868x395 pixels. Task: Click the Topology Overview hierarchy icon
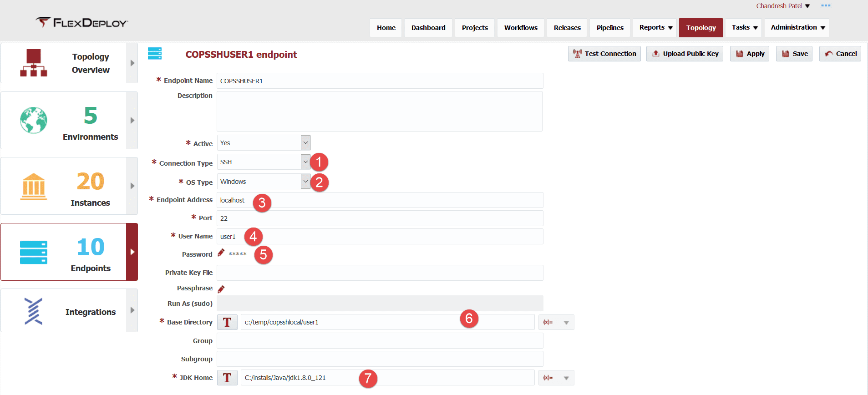click(x=34, y=63)
